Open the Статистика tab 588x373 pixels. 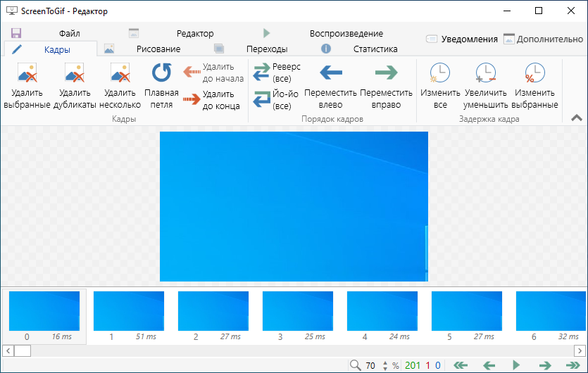point(375,49)
